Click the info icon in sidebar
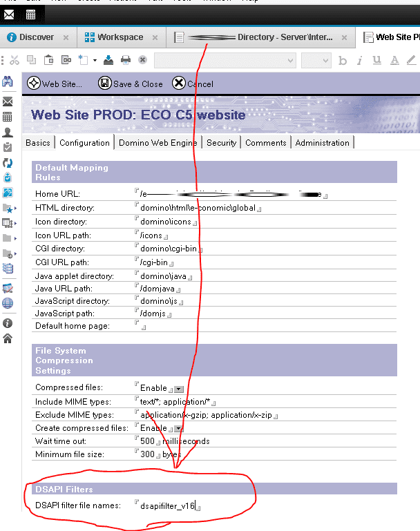Viewport: 420px width, 531px height. [8, 322]
